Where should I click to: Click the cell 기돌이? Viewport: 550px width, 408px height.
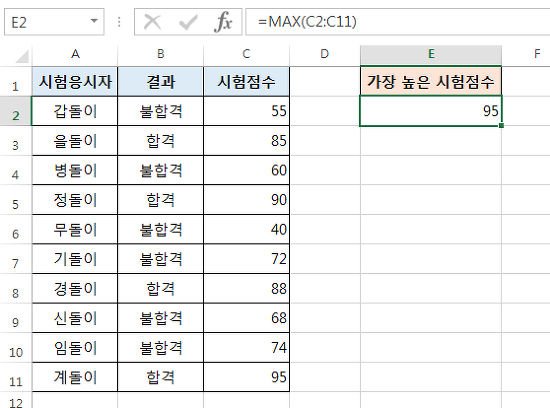point(75,259)
